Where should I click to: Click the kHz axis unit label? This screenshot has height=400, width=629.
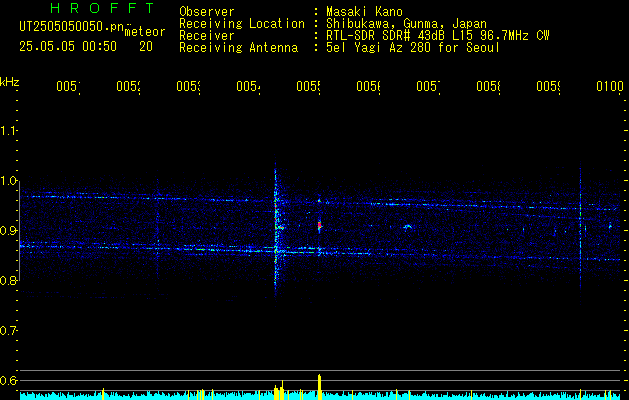click(x=10, y=82)
